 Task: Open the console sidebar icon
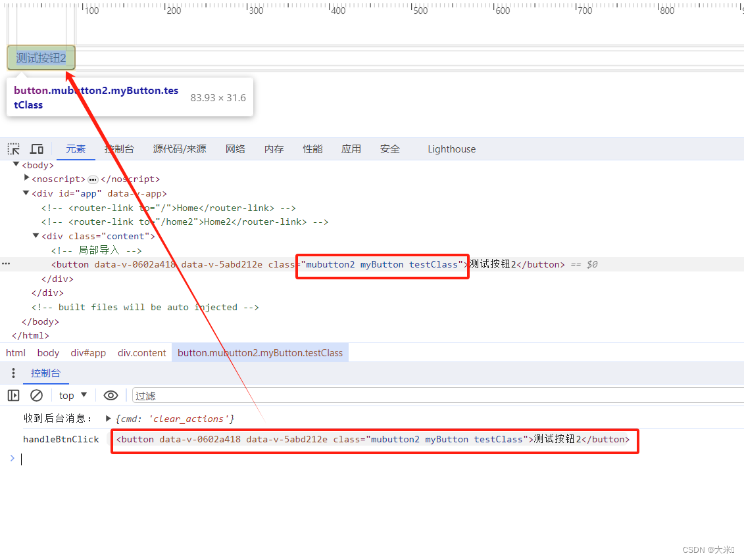[13, 395]
